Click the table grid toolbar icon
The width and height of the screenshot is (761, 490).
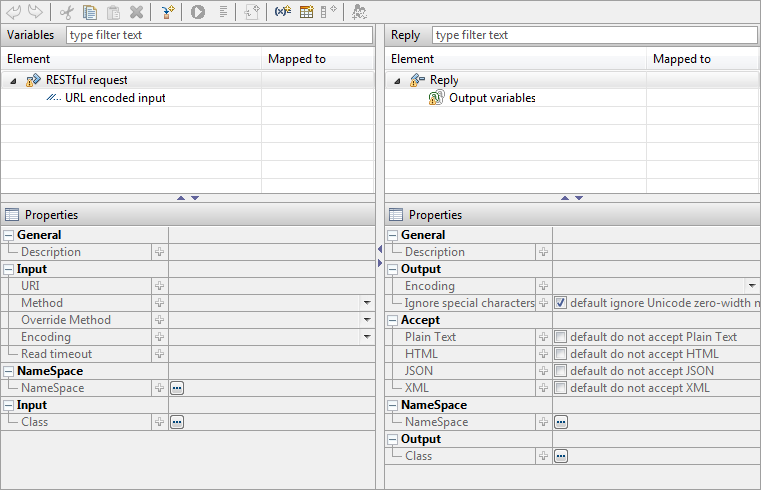[307, 12]
